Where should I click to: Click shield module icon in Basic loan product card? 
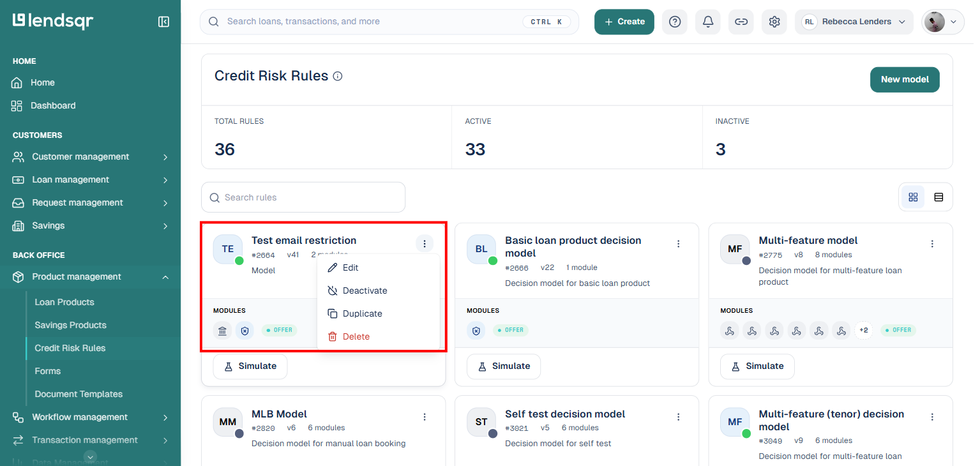476,331
